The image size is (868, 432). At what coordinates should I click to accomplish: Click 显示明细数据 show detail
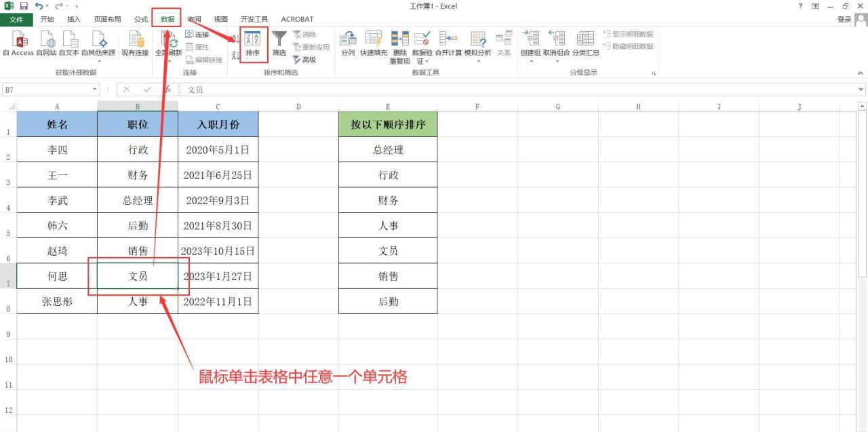(629, 35)
